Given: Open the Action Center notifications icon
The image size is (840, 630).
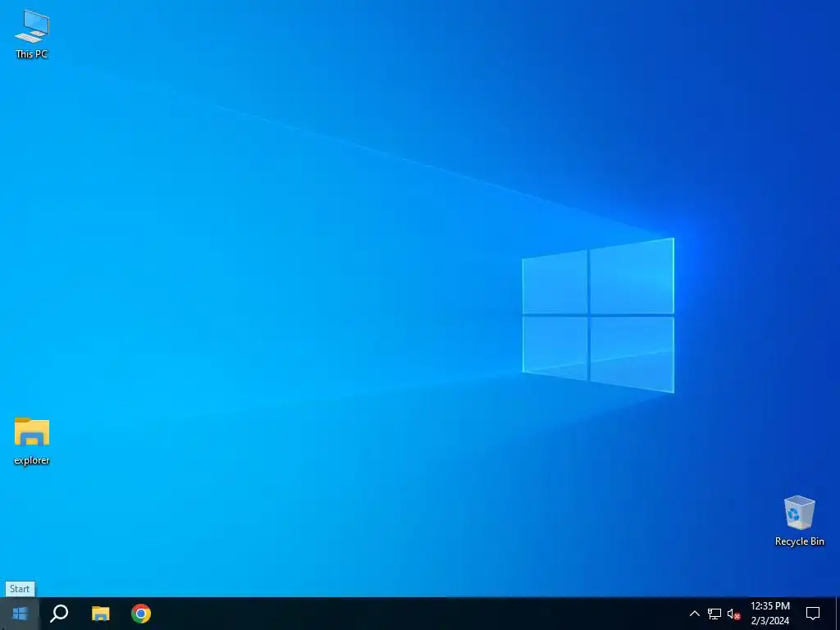Looking at the screenshot, I should pos(813,614).
